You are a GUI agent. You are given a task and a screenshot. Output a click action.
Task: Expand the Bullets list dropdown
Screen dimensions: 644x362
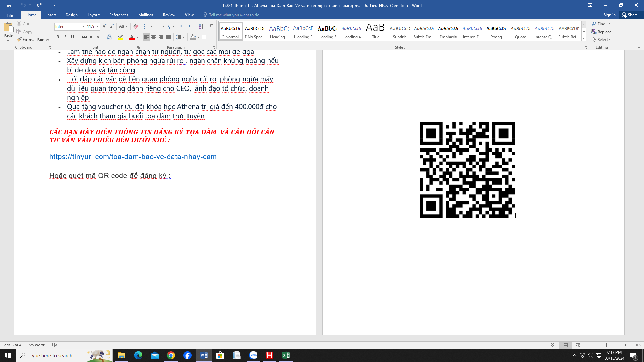(x=152, y=26)
